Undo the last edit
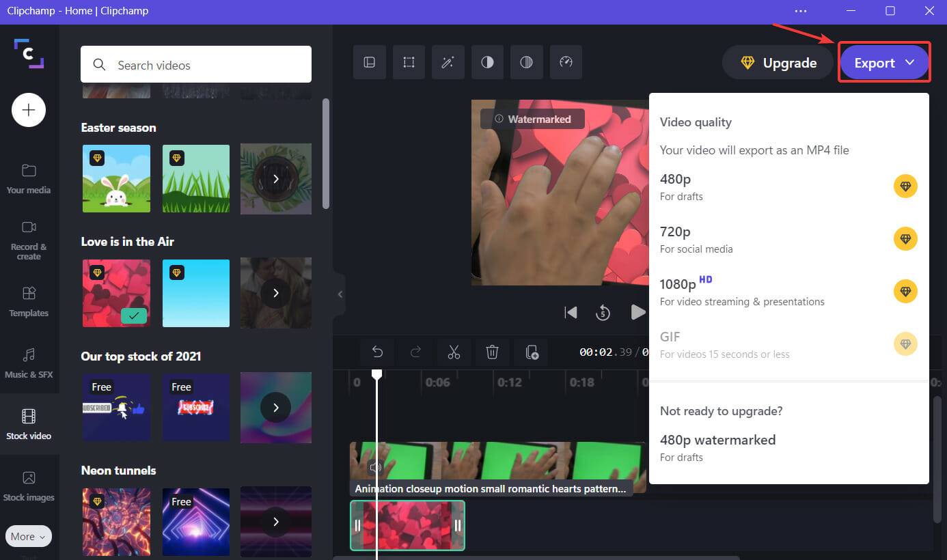 coord(377,352)
